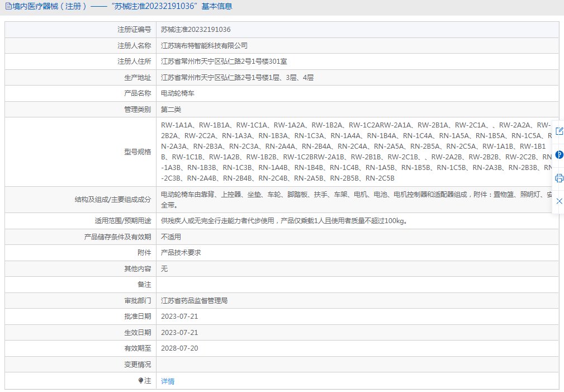Image resolution: width=564 pixels, height=392 pixels.
Task: Click the 结构及组成/主要组成成分 row label
Action: point(113,200)
